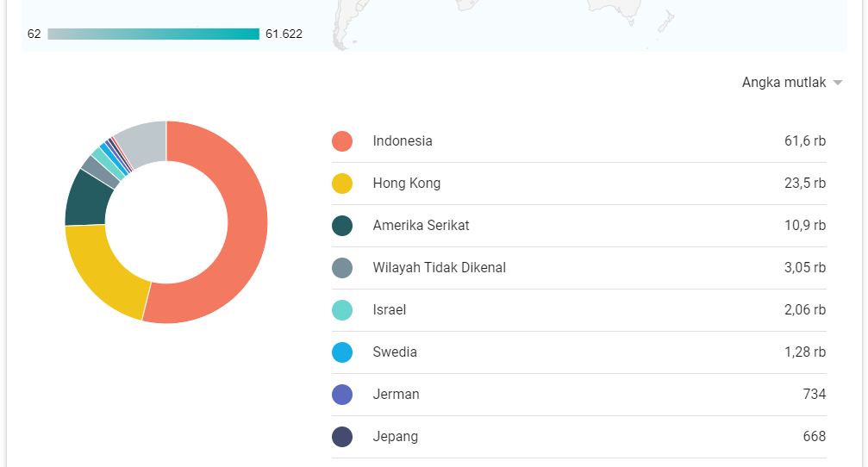Screen dimensions: 868x467
Task: Select the Amerika Serikat row text
Action: pyautogui.click(x=421, y=225)
